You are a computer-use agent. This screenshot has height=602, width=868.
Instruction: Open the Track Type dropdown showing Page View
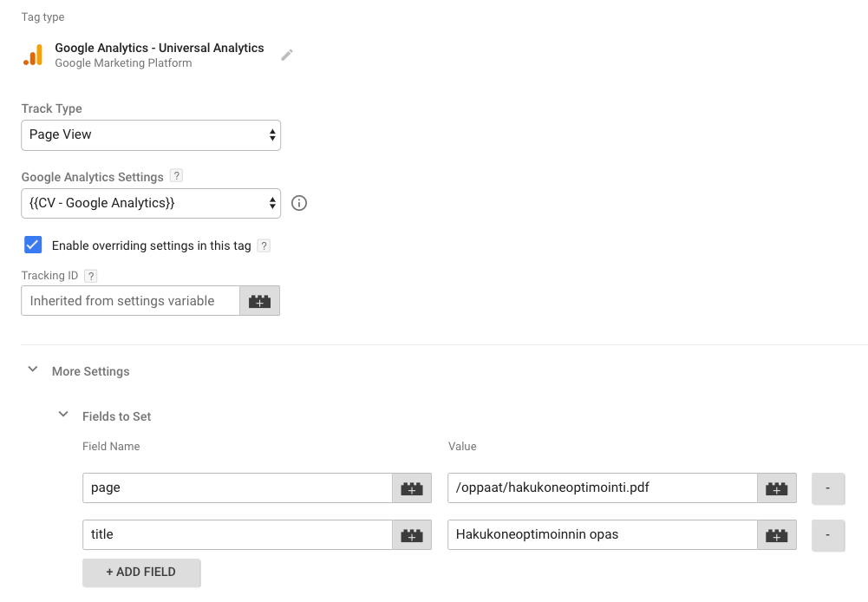point(151,135)
